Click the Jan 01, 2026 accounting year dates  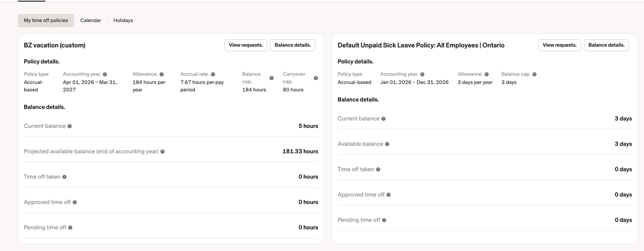click(x=414, y=82)
